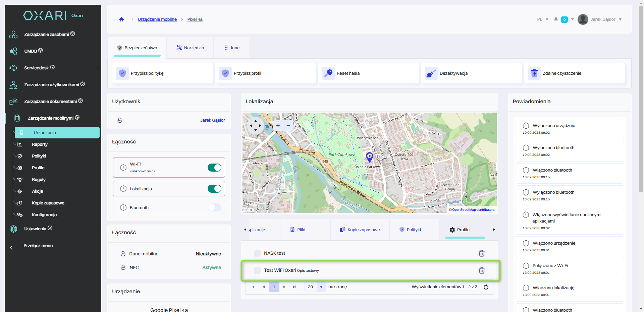Open the Kopie zapasowe tab

click(x=360, y=230)
